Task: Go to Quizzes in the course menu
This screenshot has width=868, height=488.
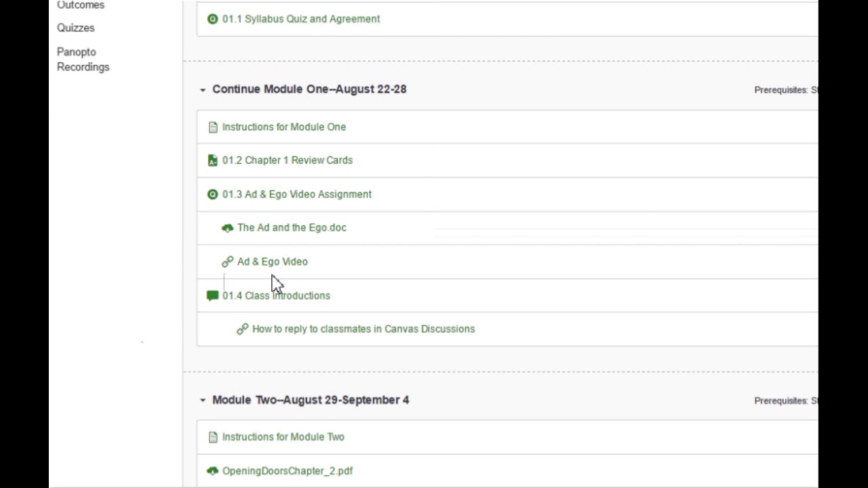Action: [75, 28]
